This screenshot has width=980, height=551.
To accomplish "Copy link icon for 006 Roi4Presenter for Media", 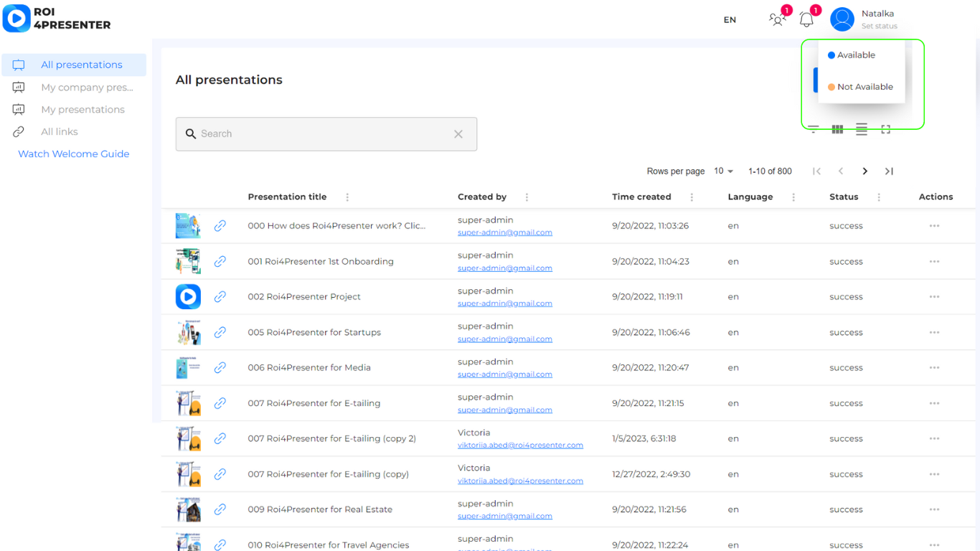I will click(x=220, y=367).
